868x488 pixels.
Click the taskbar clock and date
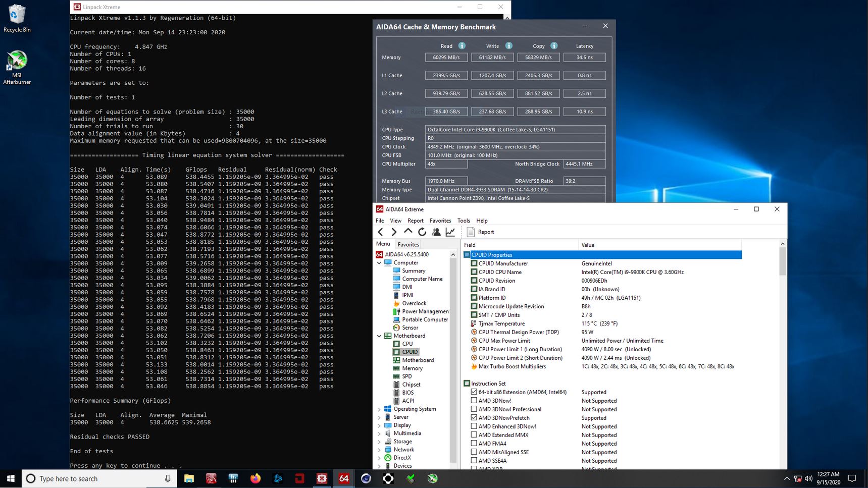point(828,478)
